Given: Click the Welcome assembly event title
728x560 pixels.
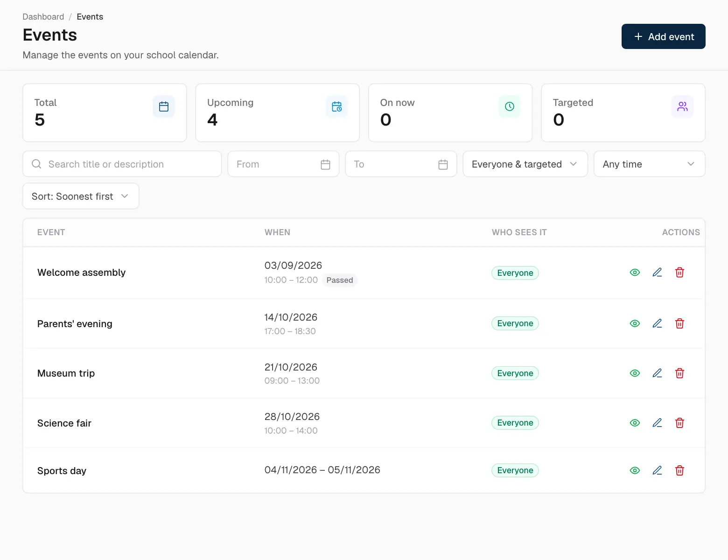Looking at the screenshot, I should click(x=81, y=273).
